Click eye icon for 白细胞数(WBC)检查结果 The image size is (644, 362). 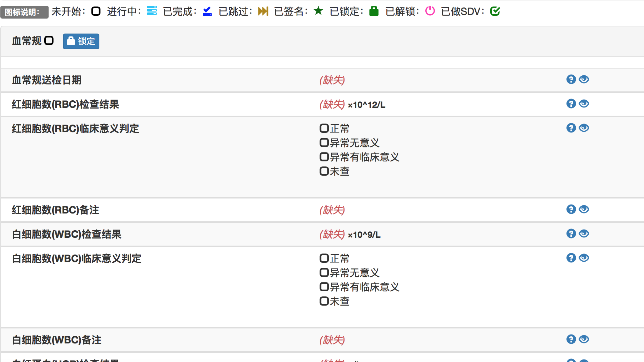(x=584, y=233)
